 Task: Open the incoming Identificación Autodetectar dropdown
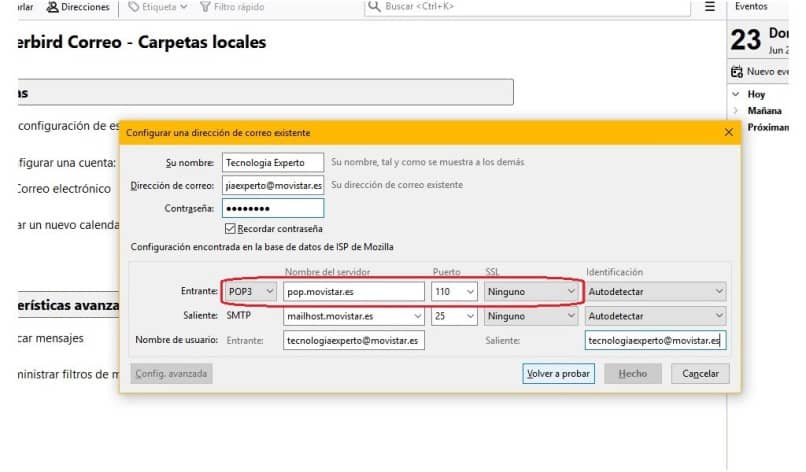pos(655,292)
